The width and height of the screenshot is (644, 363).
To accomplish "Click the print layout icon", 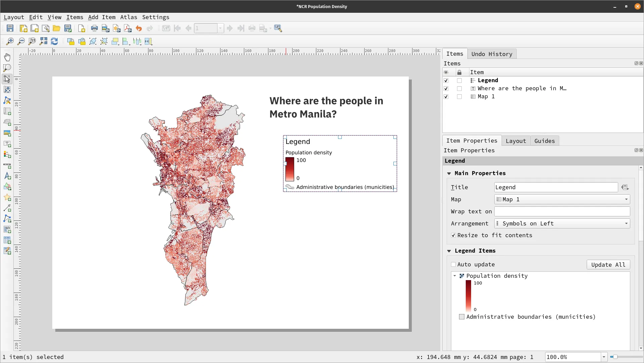I will tap(94, 28).
